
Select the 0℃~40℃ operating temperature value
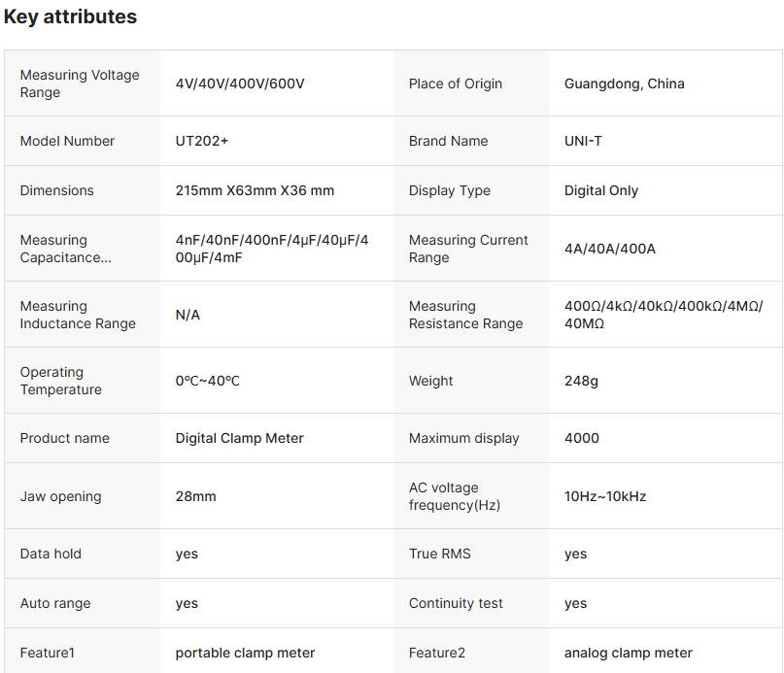click(207, 381)
